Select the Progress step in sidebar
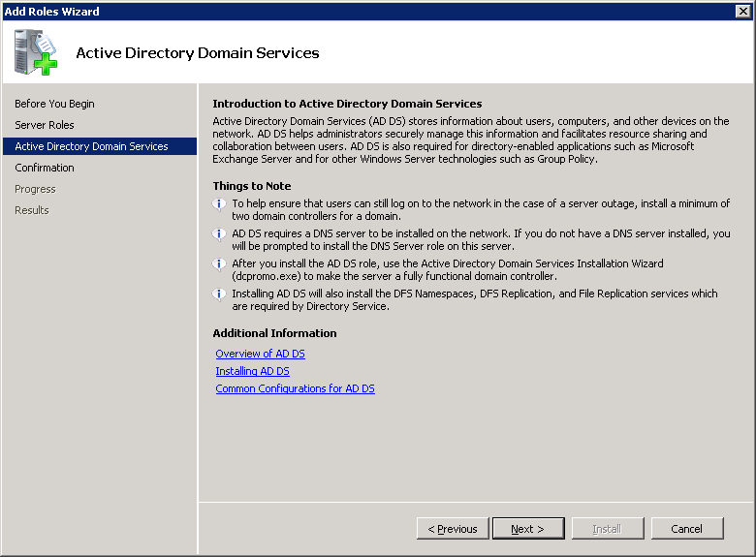Viewport: 756px width, 557px height. point(35,189)
